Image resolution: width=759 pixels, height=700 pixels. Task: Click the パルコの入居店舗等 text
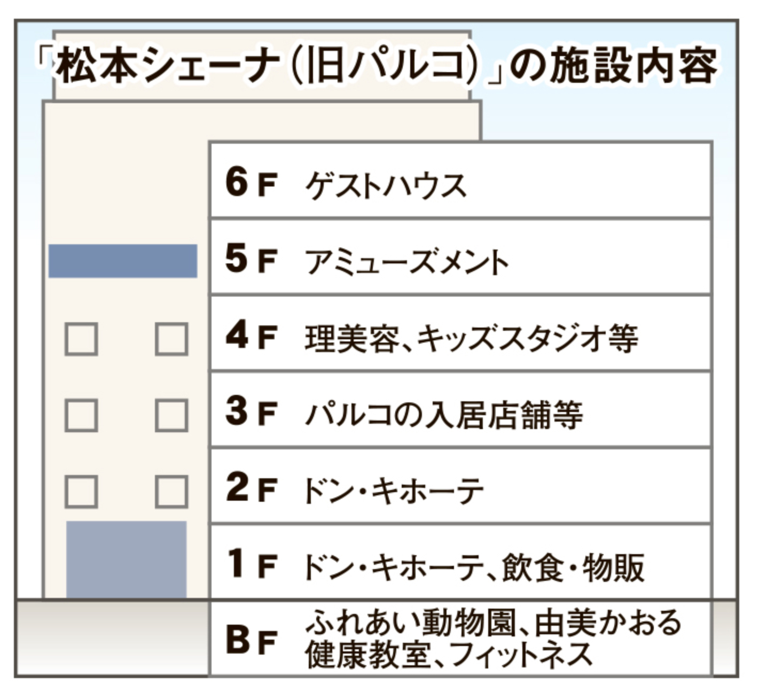pos(443,415)
